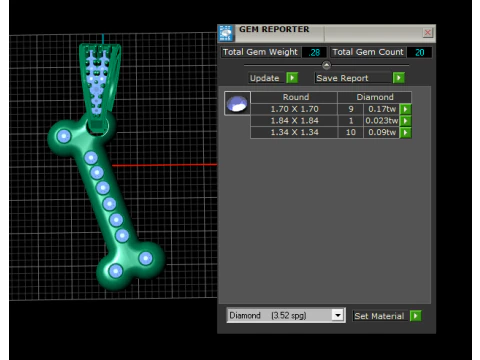The width and height of the screenshot is (480, 360).
Task: Click the Total Gem Weight label
Action: 260,52
